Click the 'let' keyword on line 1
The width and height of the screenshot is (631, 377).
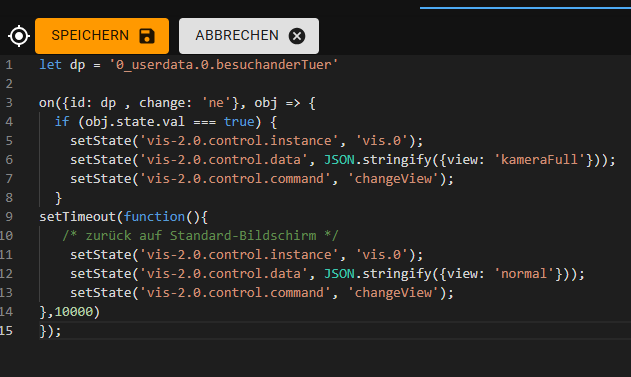pyautogui.click(x=50, y=65)
